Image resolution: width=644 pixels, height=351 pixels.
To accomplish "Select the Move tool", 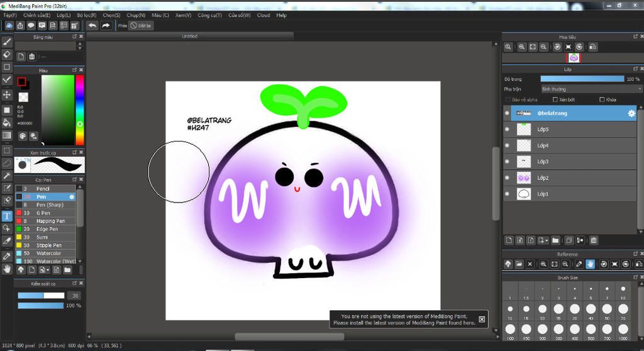I will pos(7,94).
